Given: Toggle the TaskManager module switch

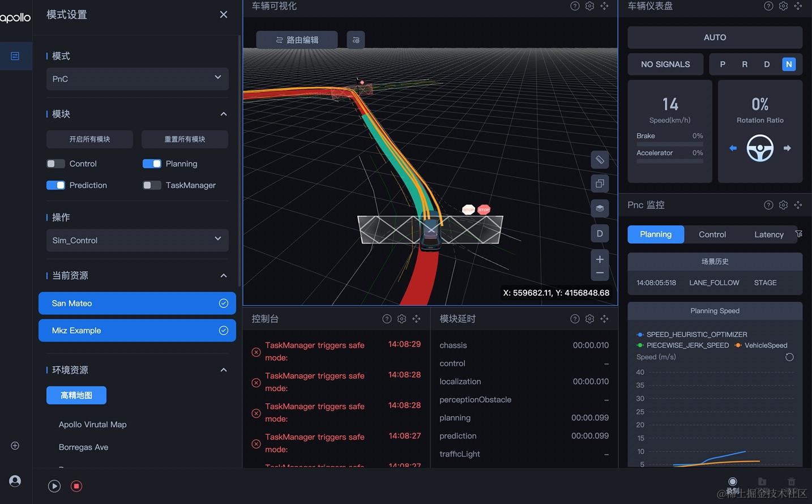Looking at the screenshot, I should [x=152, y=185].
